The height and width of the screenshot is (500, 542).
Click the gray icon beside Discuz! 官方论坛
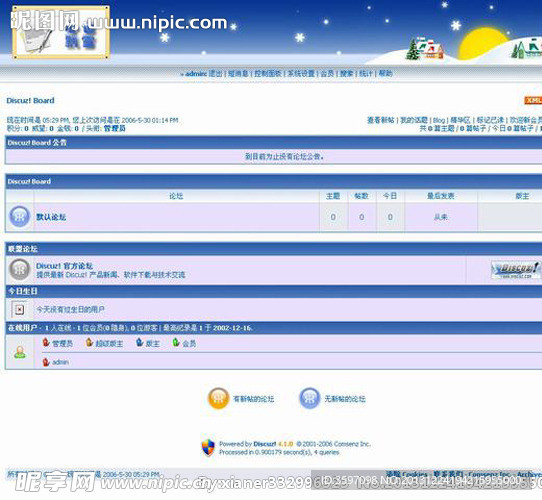click(20, 270)
